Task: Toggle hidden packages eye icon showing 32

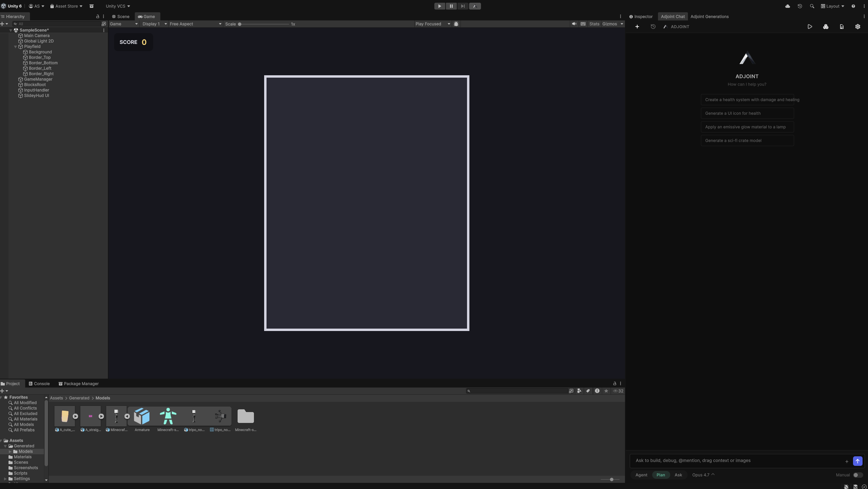Action: pyautogui.click(x=618, y=391)
